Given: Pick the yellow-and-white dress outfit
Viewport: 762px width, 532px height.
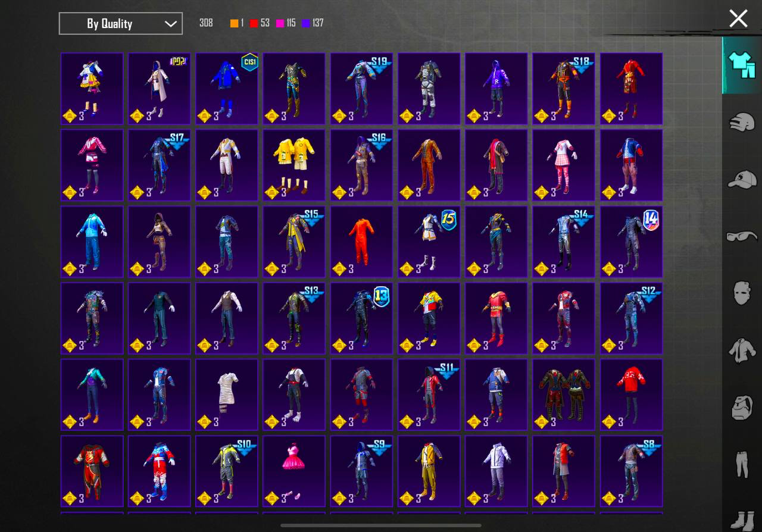Looking at the screenshot, I should 92,89.
